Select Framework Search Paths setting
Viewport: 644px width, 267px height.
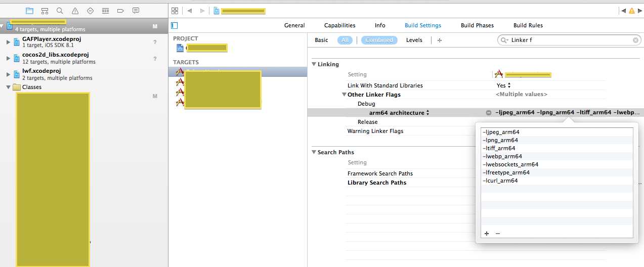click(x=380, y=173)
